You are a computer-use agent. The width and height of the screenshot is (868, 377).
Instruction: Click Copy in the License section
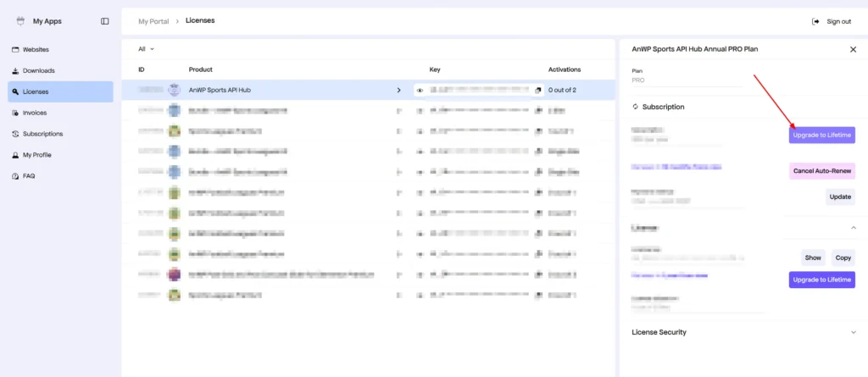843,258
